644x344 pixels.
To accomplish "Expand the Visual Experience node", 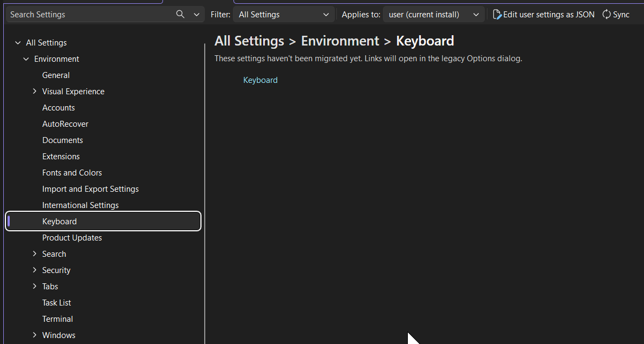I will coord(35,91).
